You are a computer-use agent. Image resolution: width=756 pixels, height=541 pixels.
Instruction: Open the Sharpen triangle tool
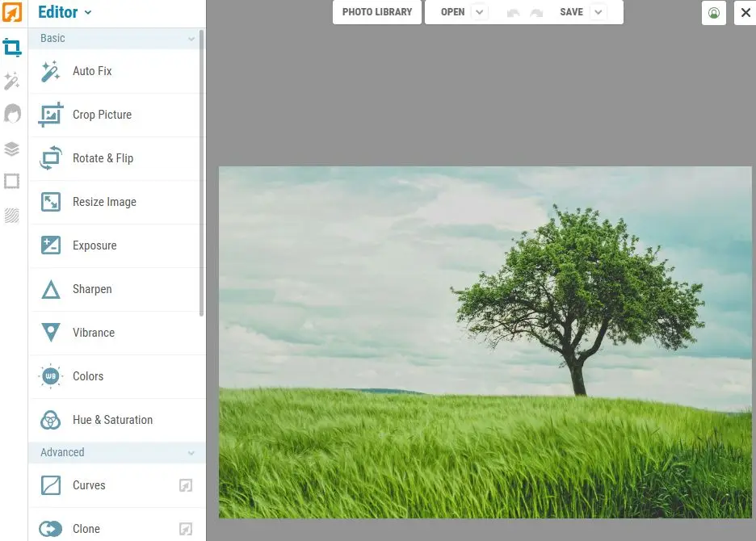coord(92,289)
